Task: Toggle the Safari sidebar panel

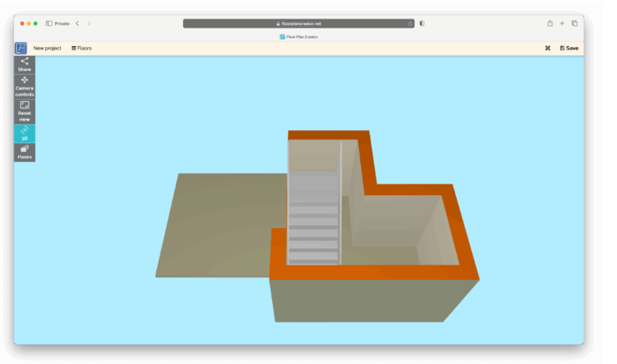Action: pyautogui.click(x=49, y=23)
